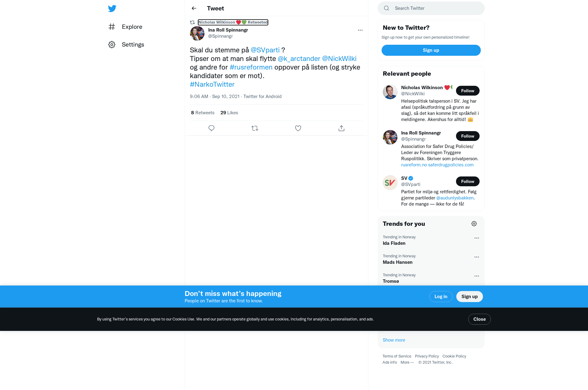Viewport: 588px width, 390px height.
Task: Click the reply speech bubble icon
Action: point(211,128)
